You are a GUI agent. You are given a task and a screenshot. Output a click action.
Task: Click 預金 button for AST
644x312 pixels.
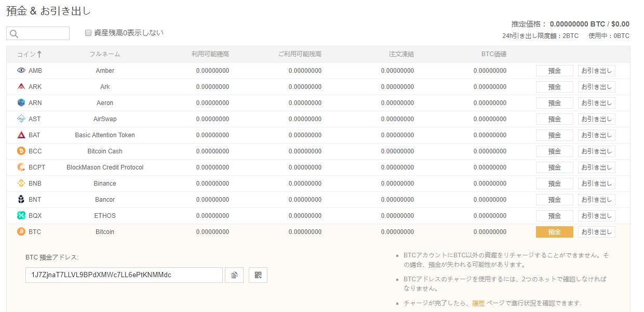555,119
